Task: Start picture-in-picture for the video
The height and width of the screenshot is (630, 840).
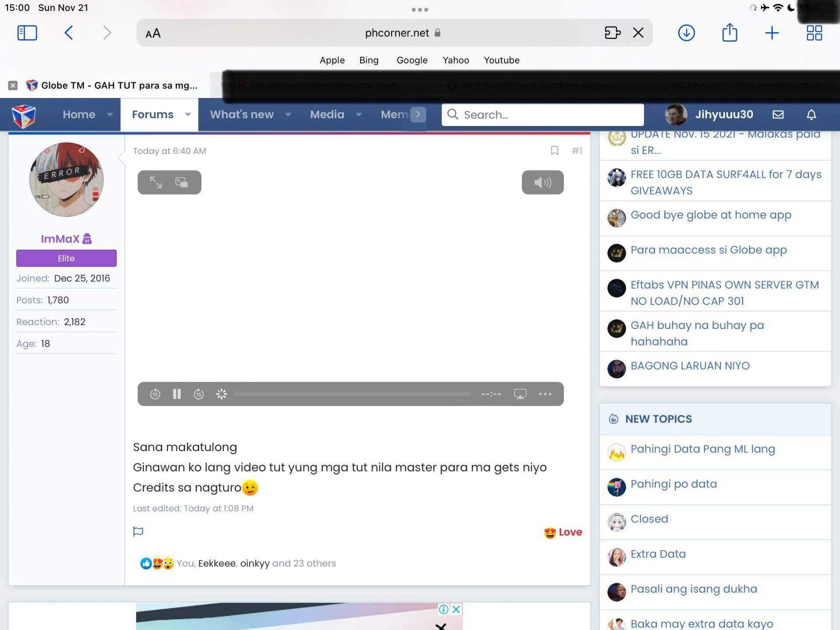Action: 182,182
